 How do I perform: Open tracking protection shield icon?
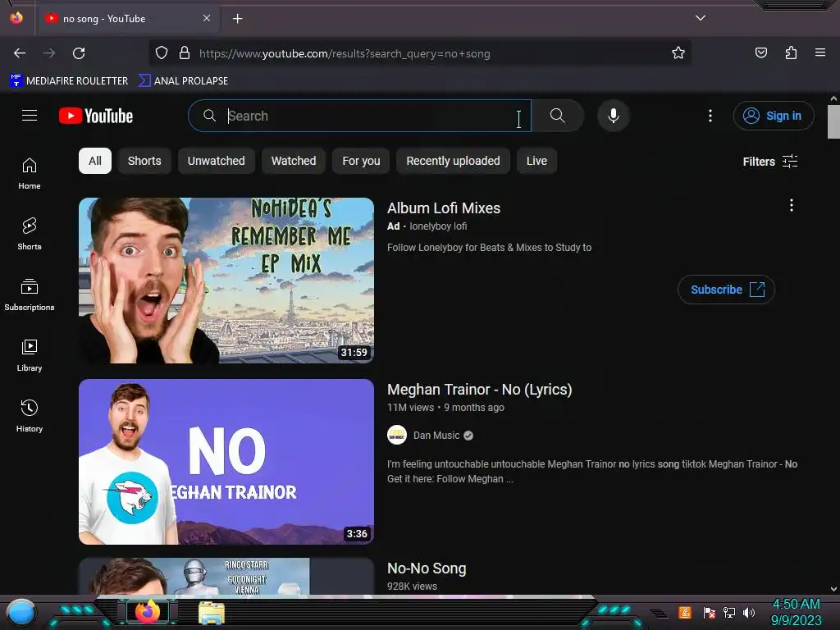[162, 53]
